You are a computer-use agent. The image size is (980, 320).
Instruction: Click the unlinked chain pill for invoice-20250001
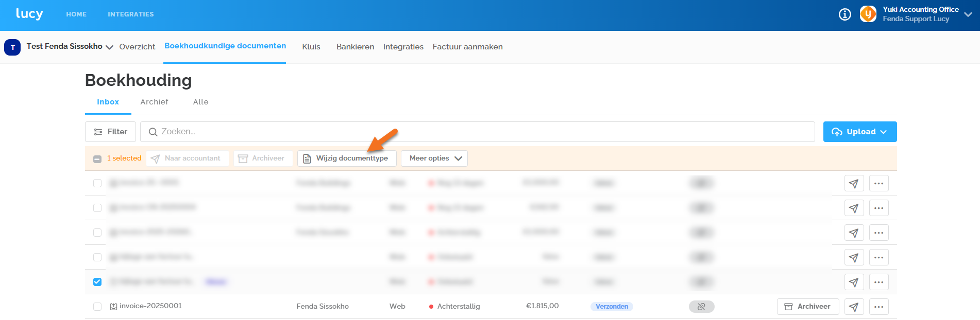701,307
